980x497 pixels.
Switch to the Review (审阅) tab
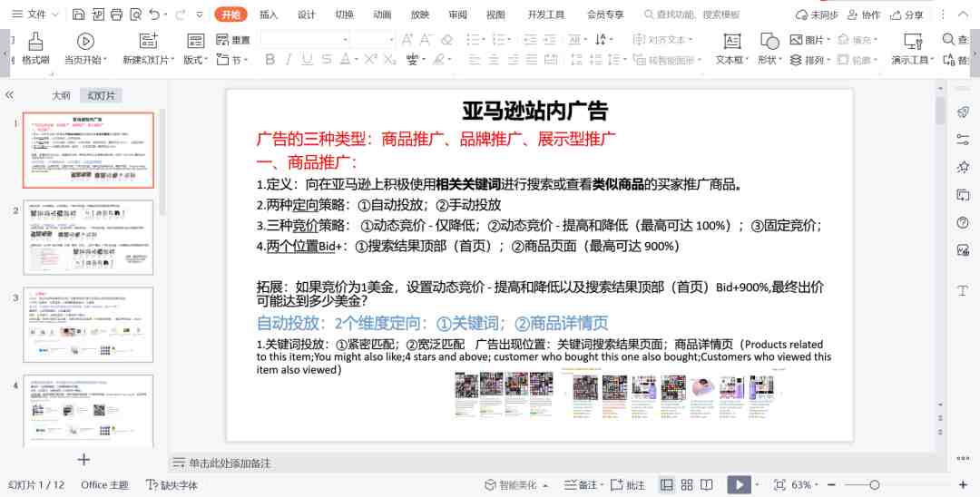click(458, 15)
